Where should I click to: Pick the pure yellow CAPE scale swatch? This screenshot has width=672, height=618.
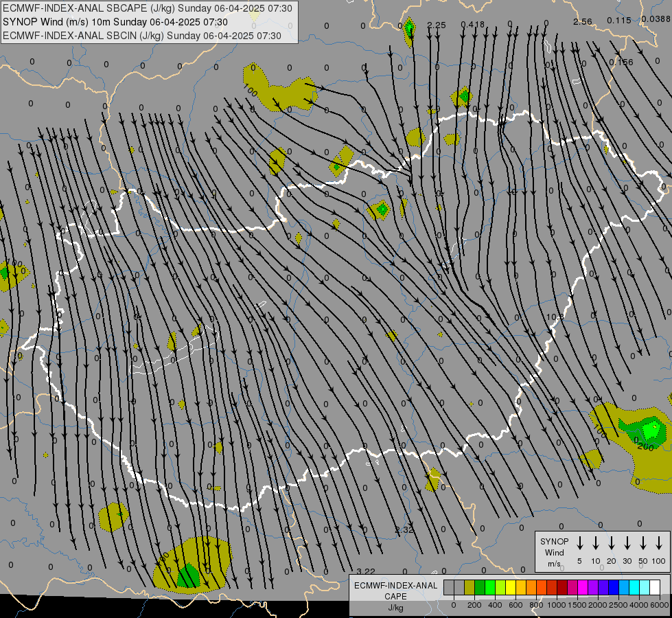click(x=511, y=587)
